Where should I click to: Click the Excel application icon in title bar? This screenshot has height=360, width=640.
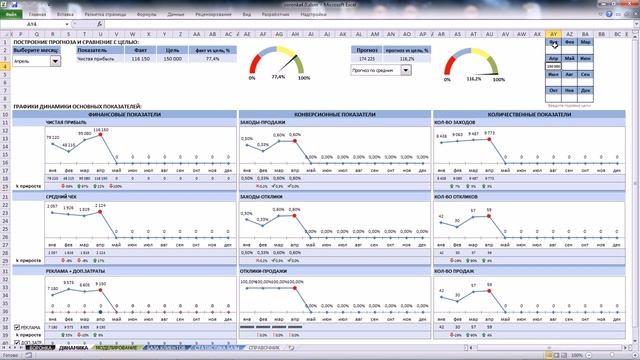pyautogui.click(x=4, y=4)
